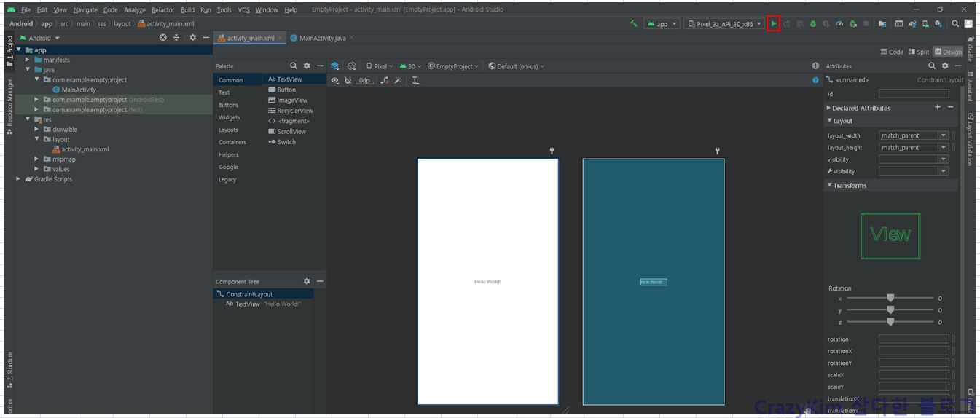Add declared attribute with plus icon
The width and height of the screenshot is (980, 418).
[938, 107]
